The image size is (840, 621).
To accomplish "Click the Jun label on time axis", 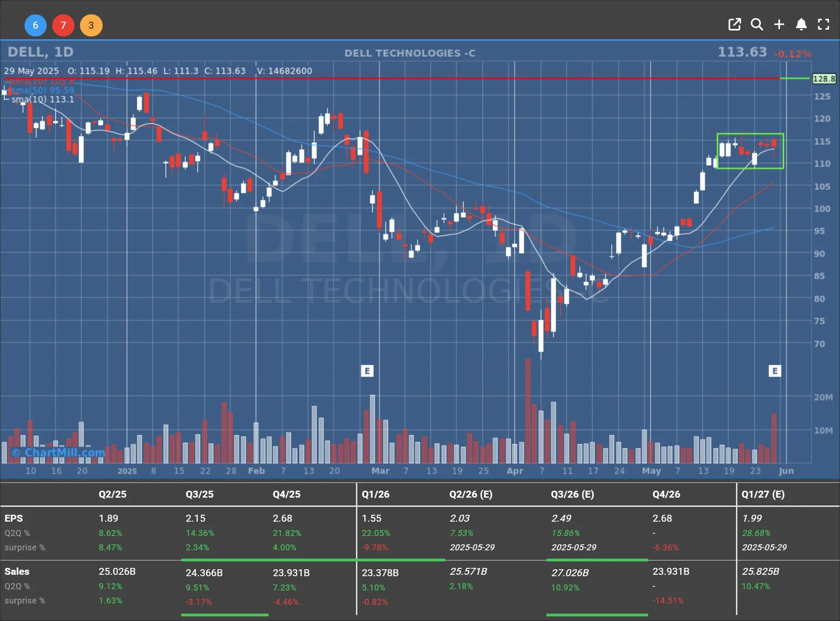I will (x=786, y=471).
